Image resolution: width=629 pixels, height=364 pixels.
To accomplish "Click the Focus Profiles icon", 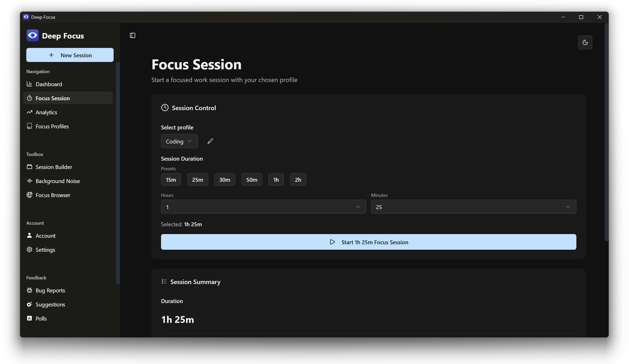I will [29, 126].
